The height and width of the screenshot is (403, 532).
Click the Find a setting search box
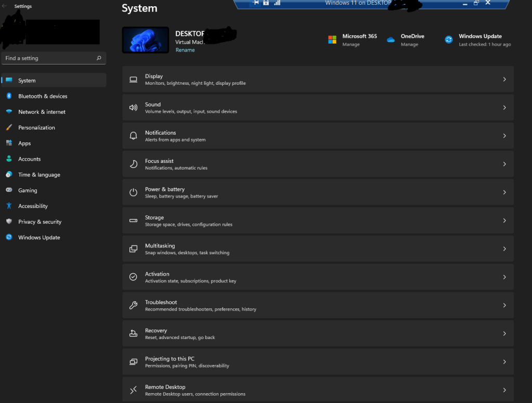click(x=49, y=58)
